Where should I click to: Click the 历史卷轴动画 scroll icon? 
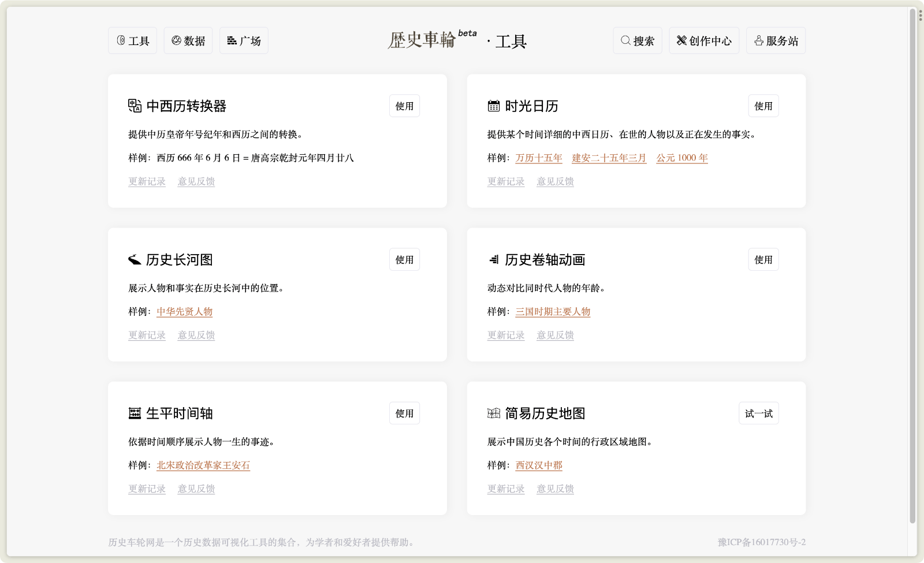[x=493, y=259]
